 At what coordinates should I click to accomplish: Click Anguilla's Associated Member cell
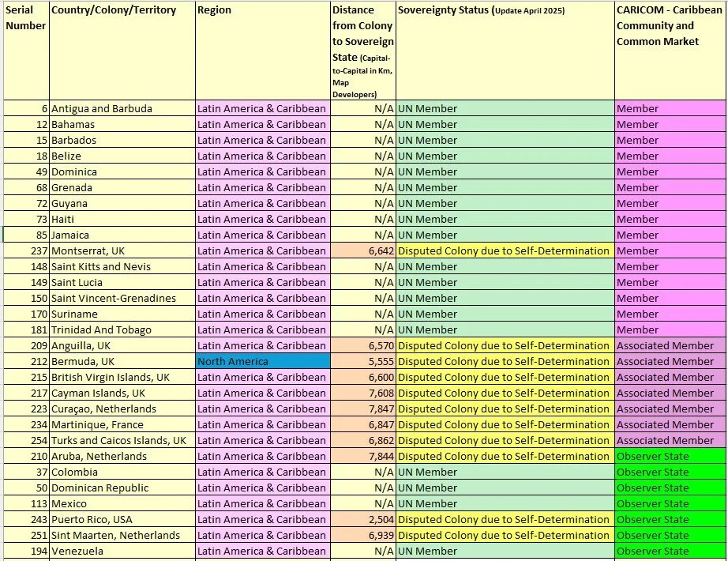[670, 345]
